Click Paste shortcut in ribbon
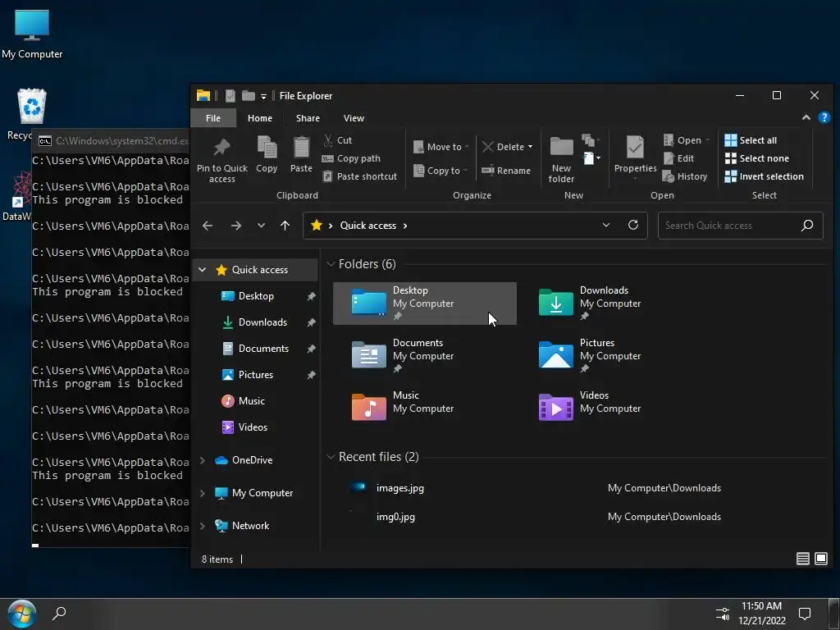Viewport: 840px width, 630px height. 360,176
